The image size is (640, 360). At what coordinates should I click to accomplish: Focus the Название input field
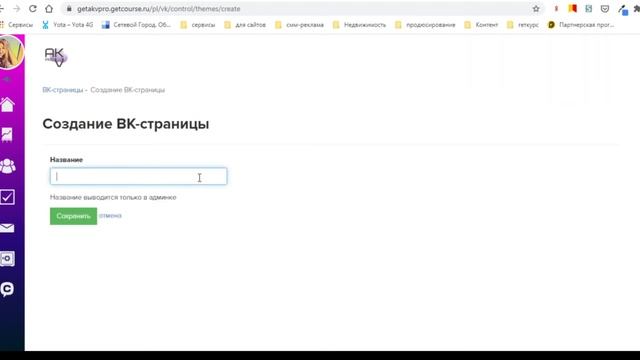(138, 176)
